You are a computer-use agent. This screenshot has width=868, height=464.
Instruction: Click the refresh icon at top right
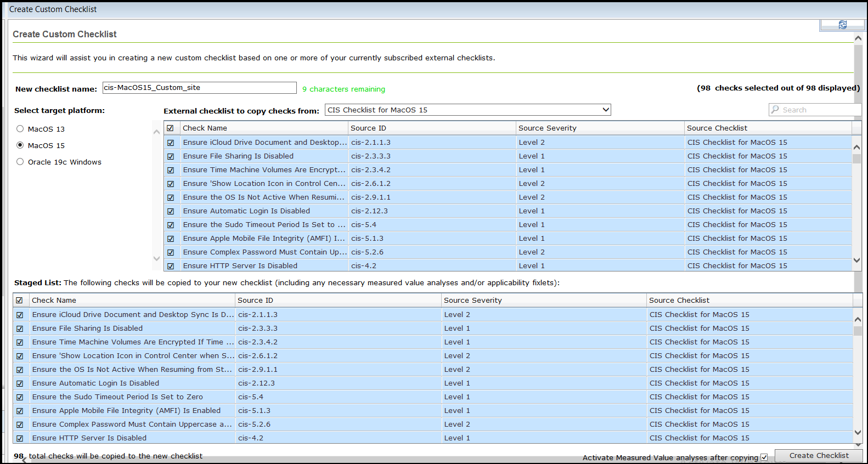click(842, 25)
